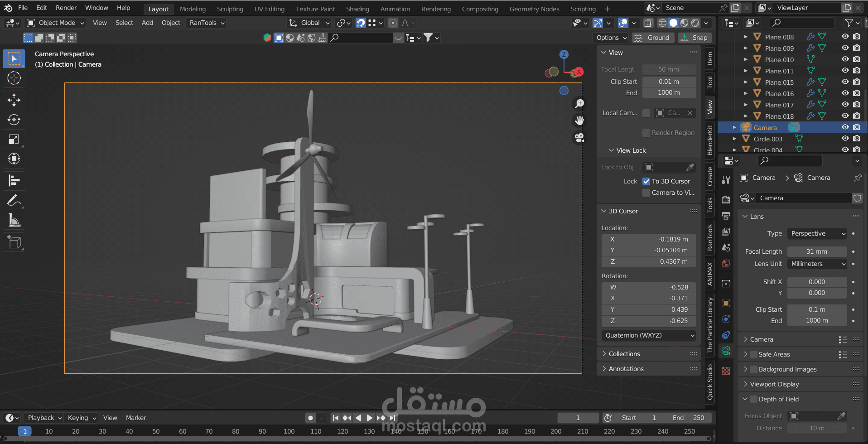Open the Render menu
Viewport: 868px width, 444px height.
(x=66, y=8)
